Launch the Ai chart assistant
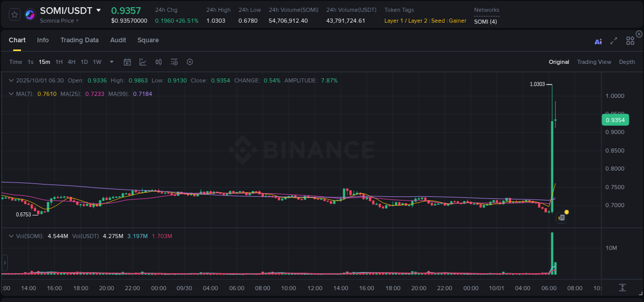 [598, 41]
